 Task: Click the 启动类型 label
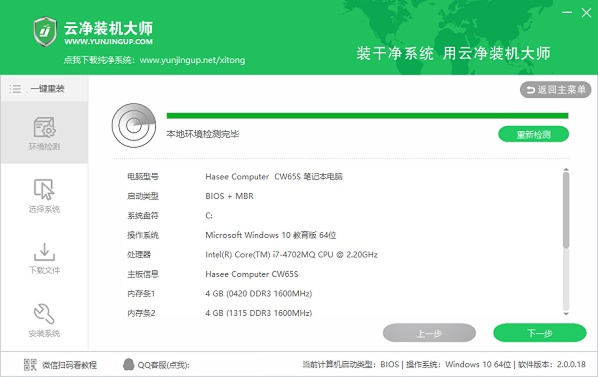pos(143,196)
